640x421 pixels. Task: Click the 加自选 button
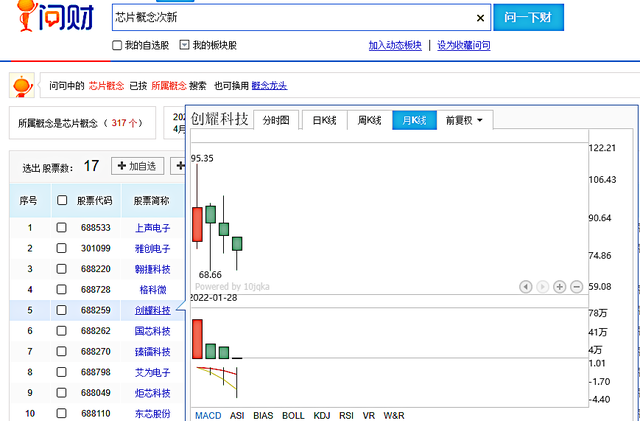[138, 166]
